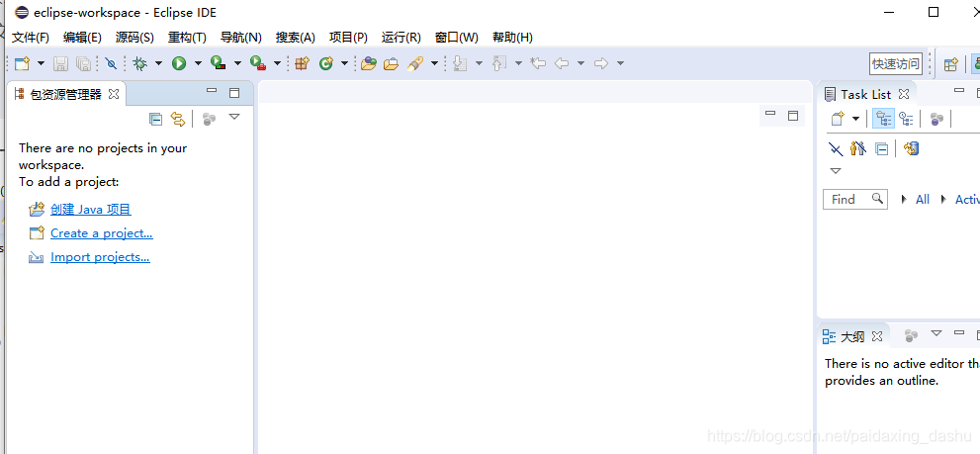
Task: Open the 文件(F) menu
Action: coord(31,37)
